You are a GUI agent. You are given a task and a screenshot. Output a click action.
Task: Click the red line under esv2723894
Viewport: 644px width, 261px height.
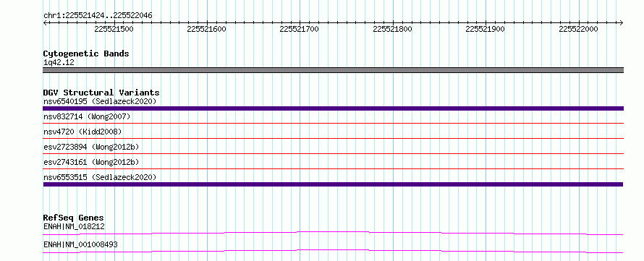coord(333,153)
